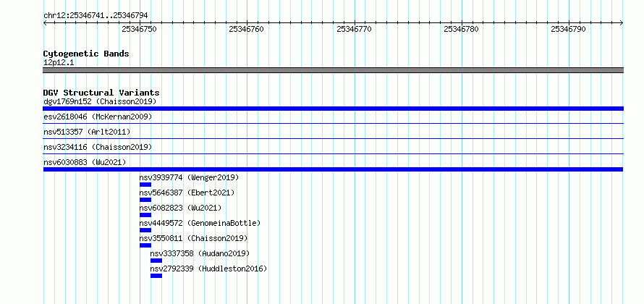Click the small blue block under nsv3337358

156,261
